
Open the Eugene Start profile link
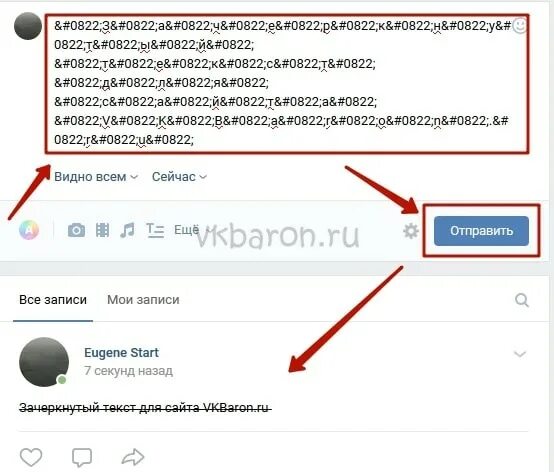[x=121, y=353]
